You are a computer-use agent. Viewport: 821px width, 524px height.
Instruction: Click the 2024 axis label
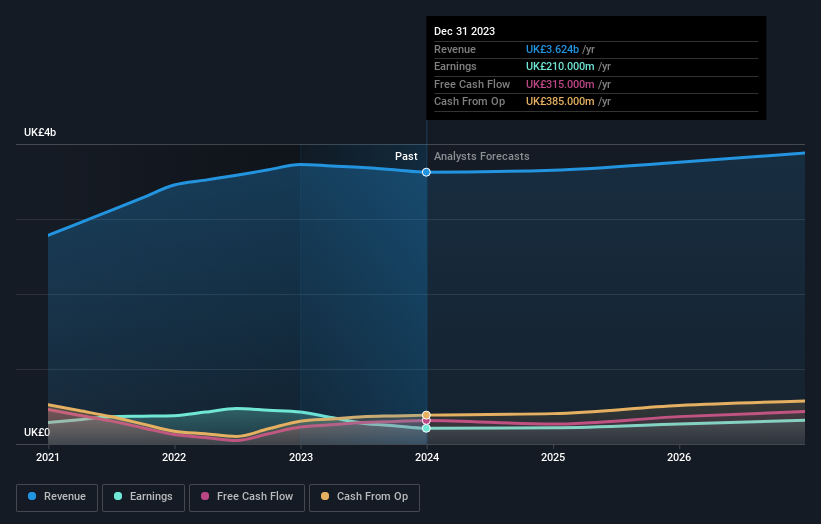pyautogui.click(x=427, y=458)
